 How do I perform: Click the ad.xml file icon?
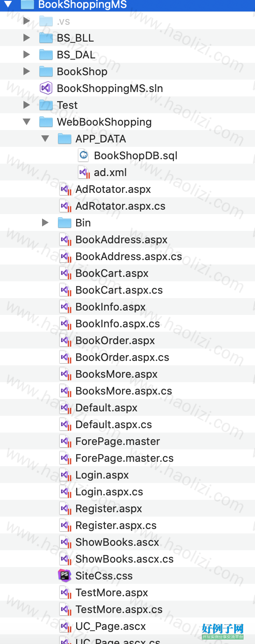coord(83,172)
